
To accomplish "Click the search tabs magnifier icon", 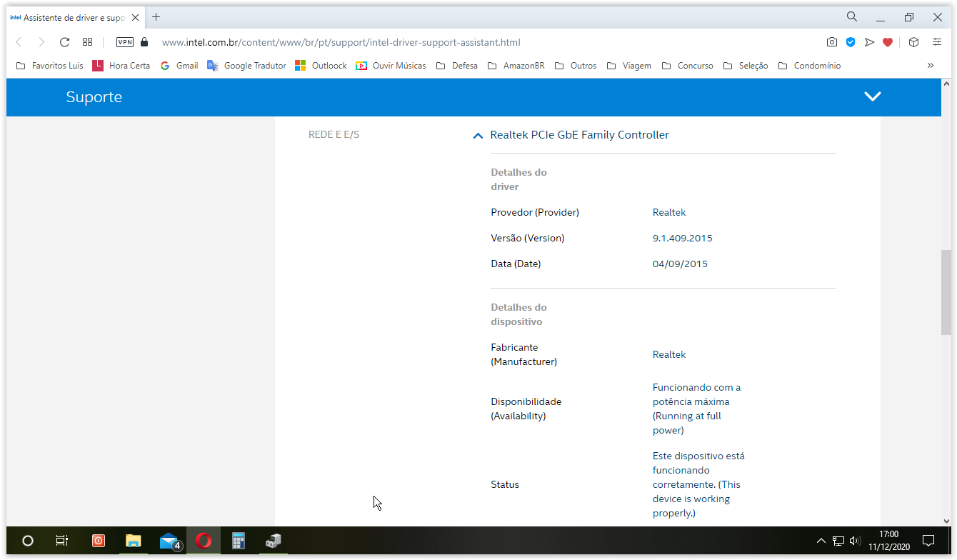I will click(x=852, y=16).
